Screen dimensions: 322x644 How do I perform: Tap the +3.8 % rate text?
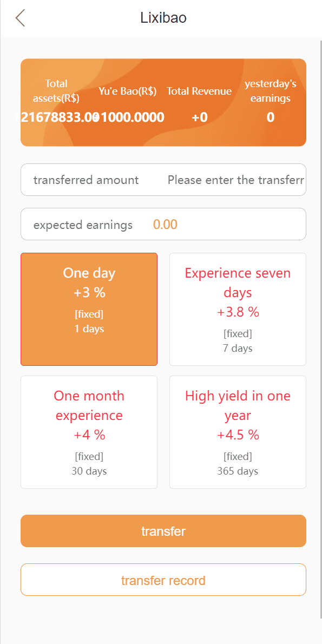pyautogui.click(x=238, y=312)
